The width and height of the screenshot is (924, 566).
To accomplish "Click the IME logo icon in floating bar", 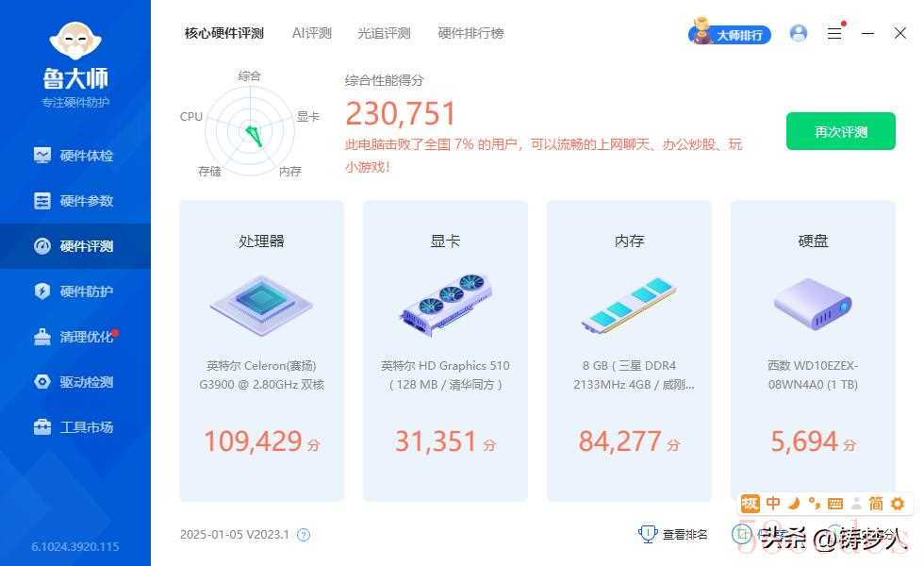I will click(x=750, y=504).
